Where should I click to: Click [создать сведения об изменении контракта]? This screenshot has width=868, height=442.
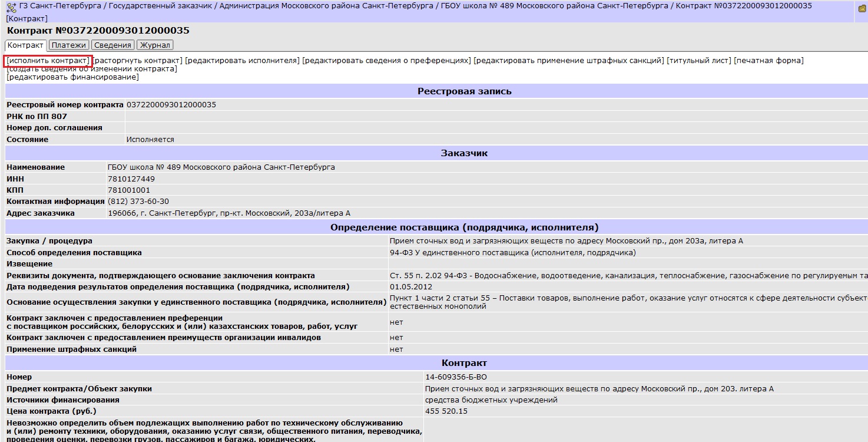point(91,69)
